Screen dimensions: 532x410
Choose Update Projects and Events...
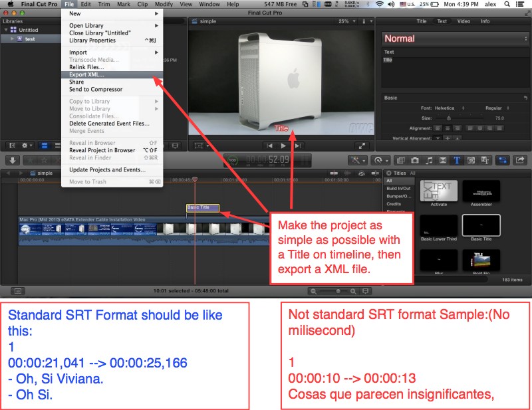pyautogui.click(x=112, y=169)
